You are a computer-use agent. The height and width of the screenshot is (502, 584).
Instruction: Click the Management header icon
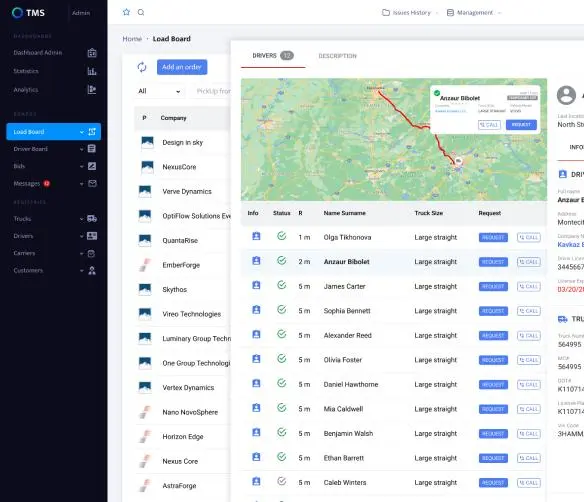click(450, 13)
